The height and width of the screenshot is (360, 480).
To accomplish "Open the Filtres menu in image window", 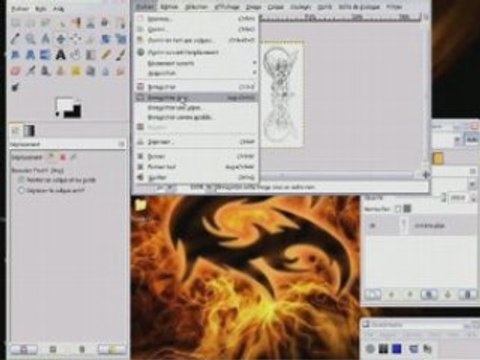I will click(394, 7).
